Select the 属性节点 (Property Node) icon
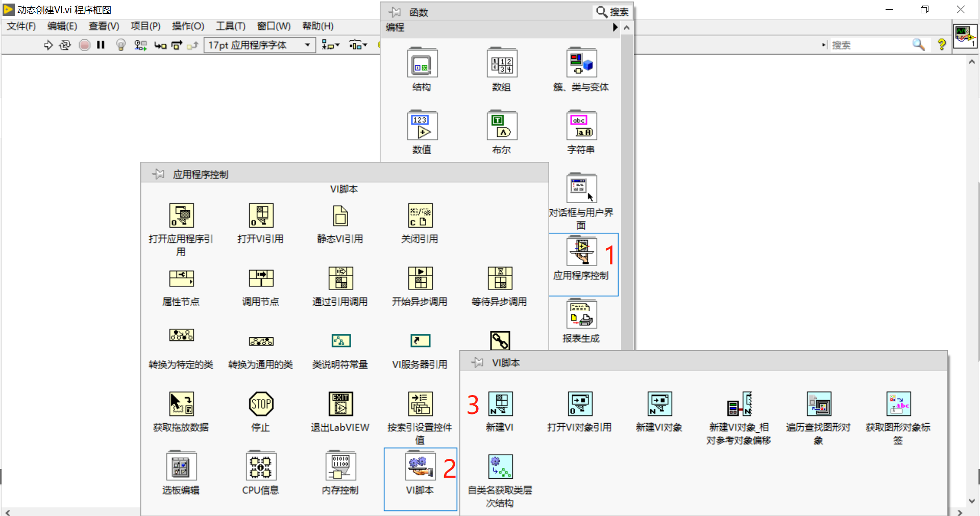 click(181, 278)
